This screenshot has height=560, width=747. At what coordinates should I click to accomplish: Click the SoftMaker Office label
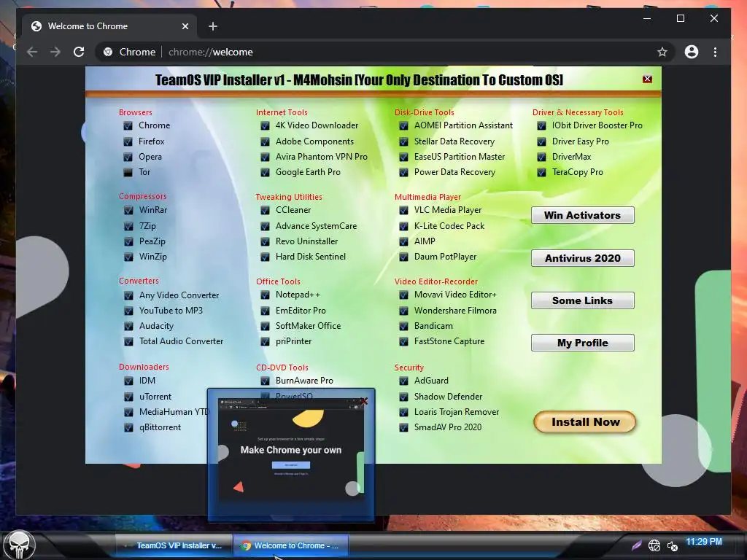tap(308, 326)
